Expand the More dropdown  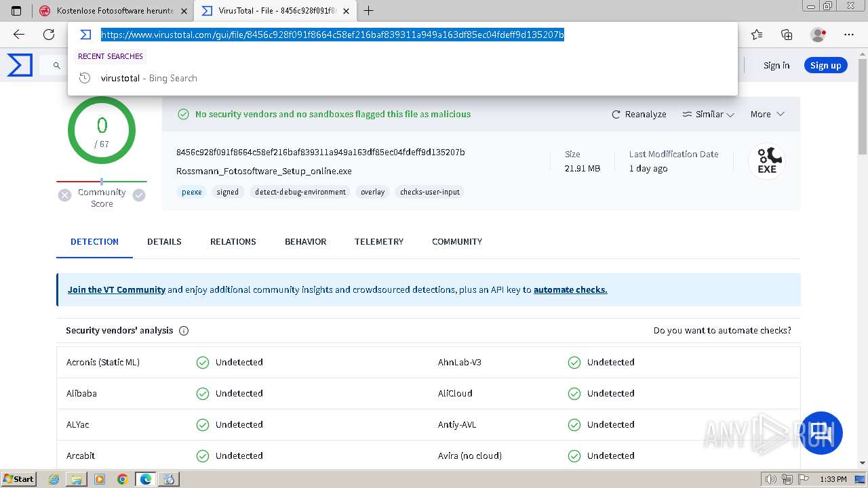pyautogui.click(x=767, y=115)
